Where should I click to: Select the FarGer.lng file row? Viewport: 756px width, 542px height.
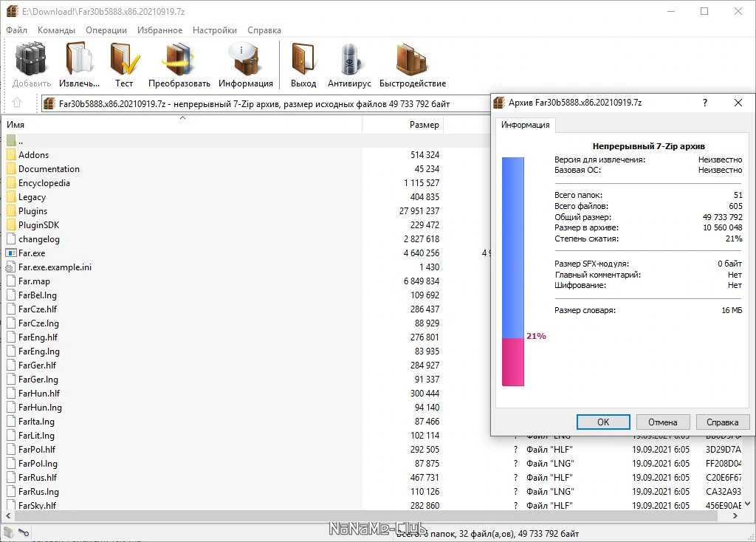point(246,379)
